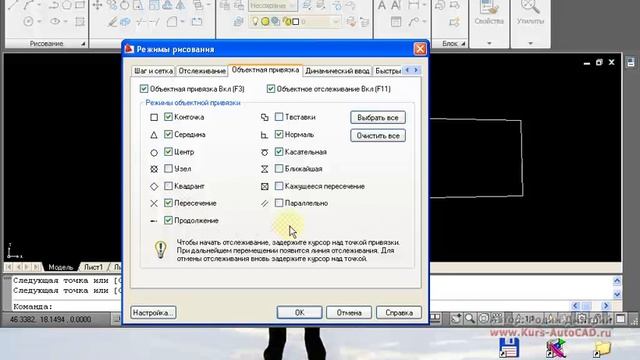
Task: Insert a Table from annotation panel
Action: [x=396, y=22]
